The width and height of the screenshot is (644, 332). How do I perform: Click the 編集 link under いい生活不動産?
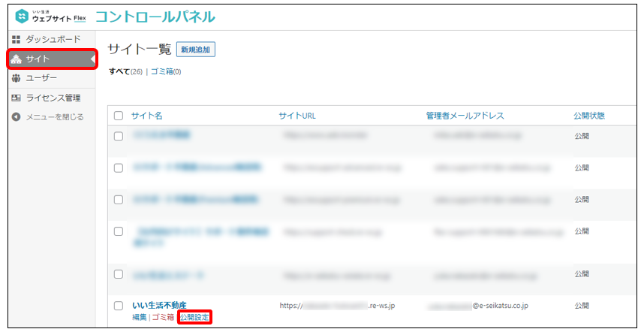click(x=140, y=318)
